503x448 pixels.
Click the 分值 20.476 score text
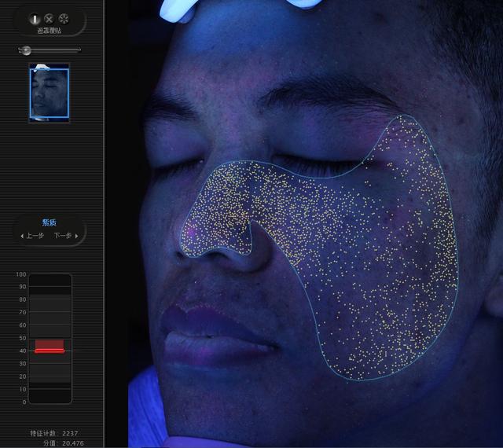tap(64, 443)
